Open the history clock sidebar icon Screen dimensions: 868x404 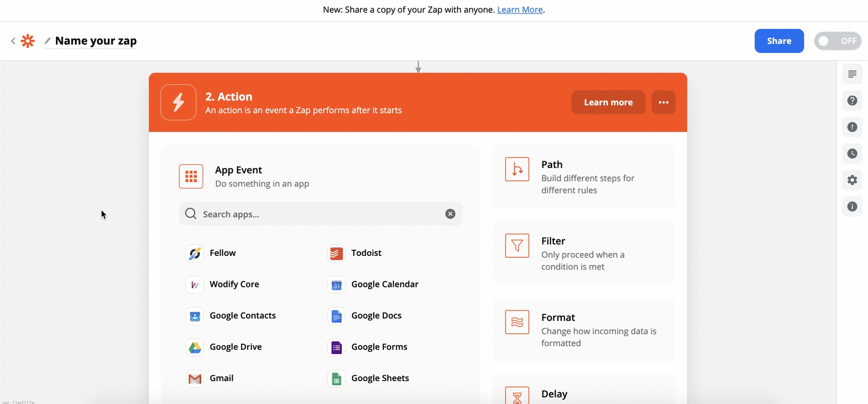852,154
